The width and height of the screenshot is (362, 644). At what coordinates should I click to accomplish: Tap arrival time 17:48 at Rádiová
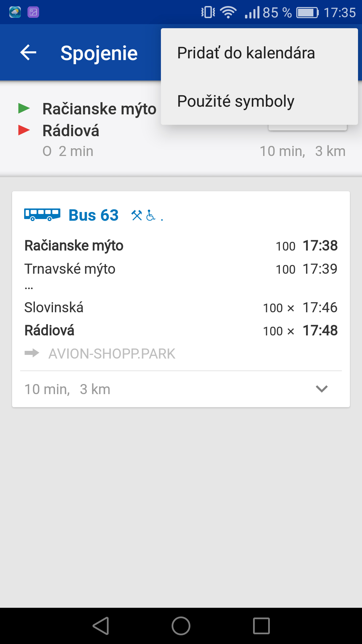pos(320,330)
